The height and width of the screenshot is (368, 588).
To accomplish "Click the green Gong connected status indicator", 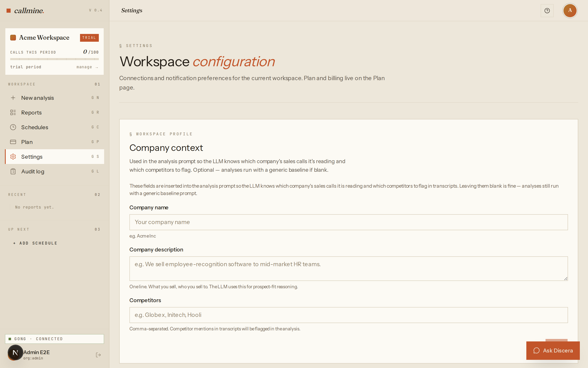I will 10,339.
